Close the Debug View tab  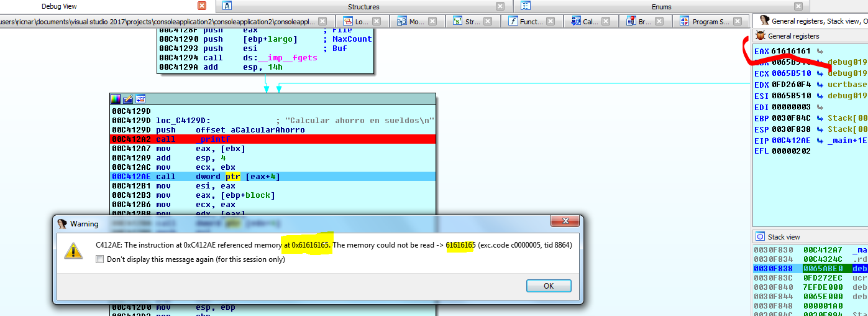click(202, 6)
